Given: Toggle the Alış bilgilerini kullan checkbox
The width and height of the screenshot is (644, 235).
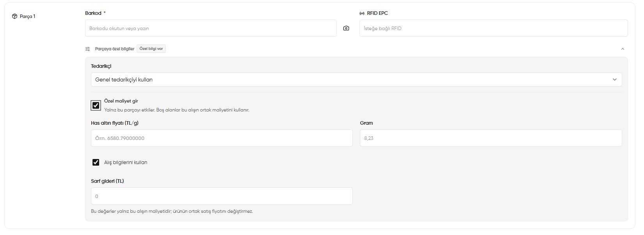Looking at the screenshot, I should [x=96, y=162].
